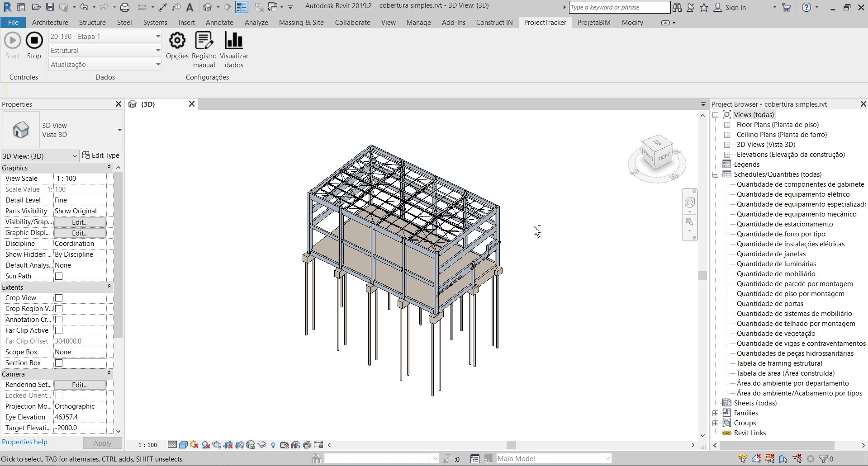Show the rendering dialog via teapot icon

tap(217, 445)
